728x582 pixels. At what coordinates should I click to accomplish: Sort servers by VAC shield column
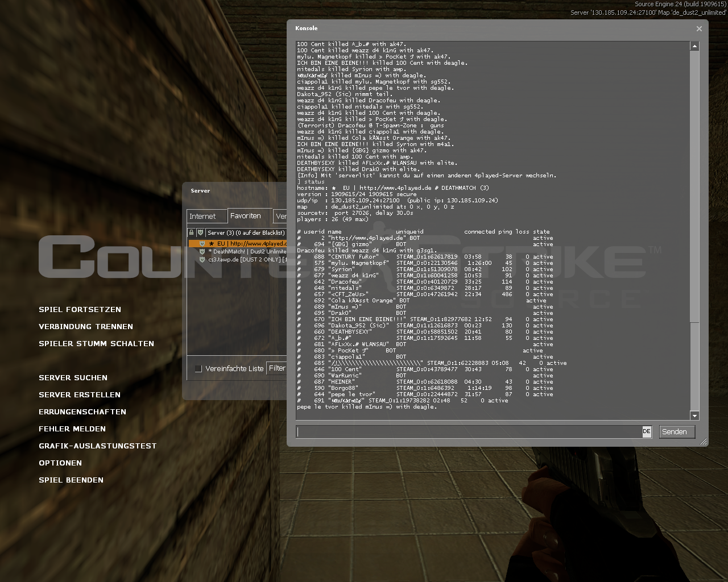point(200,232)
